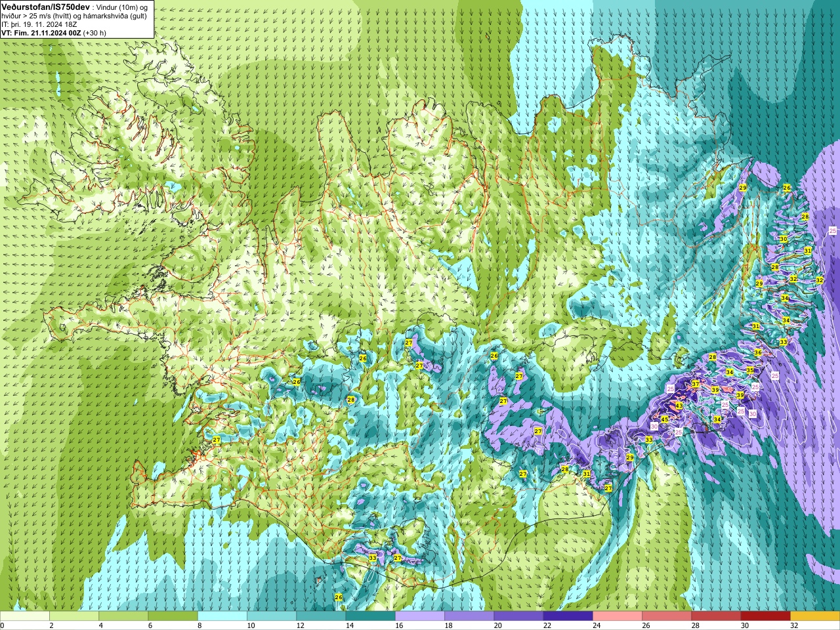Click the VT: Fim. 21.11.2024 00Z (+30 h) line
The width and height of the screenshot is (840, 630).
(54, 32)
